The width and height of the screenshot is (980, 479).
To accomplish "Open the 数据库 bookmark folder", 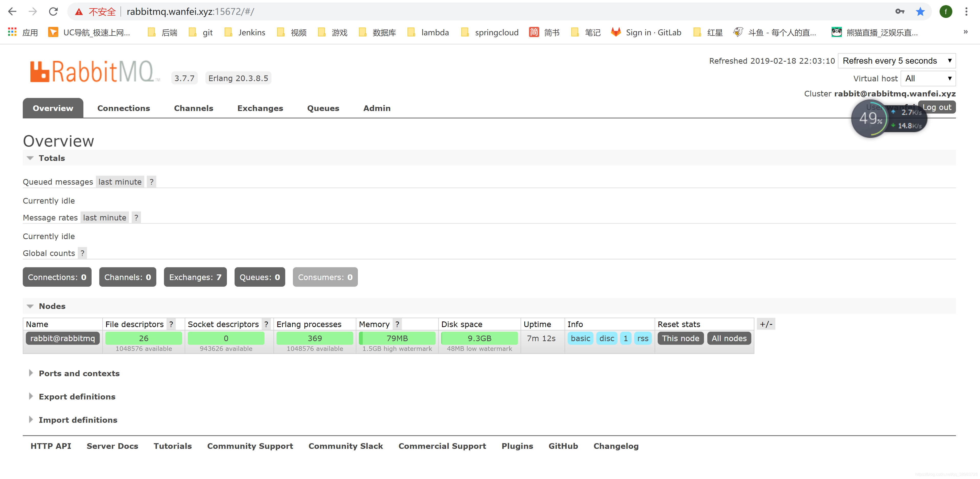I will coord(377,32).
